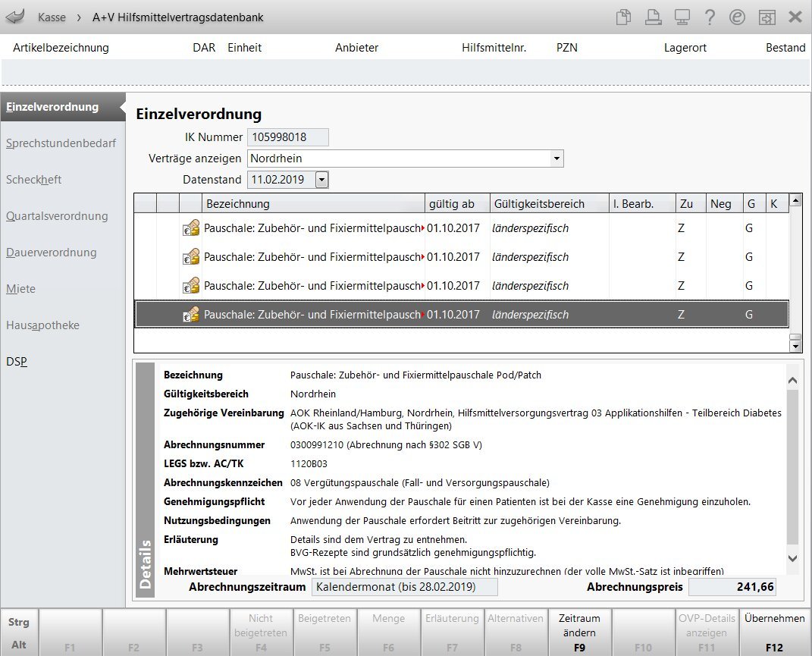Click details panel scroll up chevron
The image size is (812, 656).
click(792, 381)
